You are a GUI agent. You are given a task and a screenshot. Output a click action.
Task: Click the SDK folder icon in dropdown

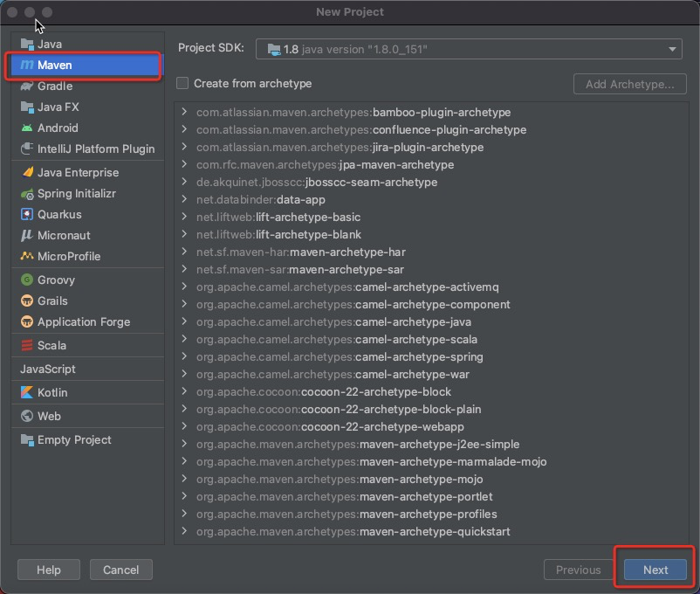pos(274,50)
